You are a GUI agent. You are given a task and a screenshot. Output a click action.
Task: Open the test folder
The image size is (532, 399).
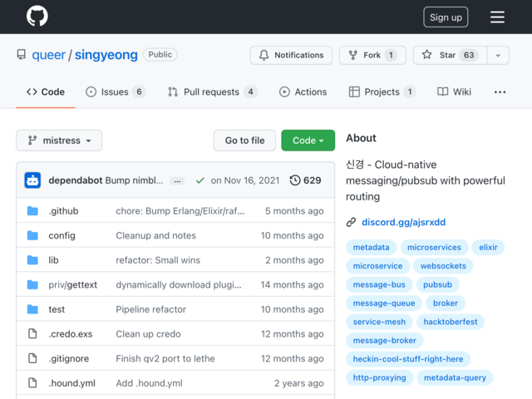[57, 309]
